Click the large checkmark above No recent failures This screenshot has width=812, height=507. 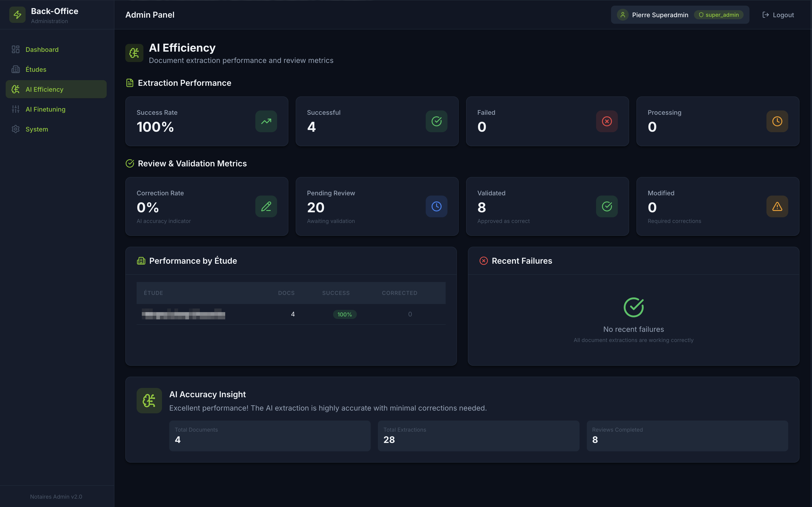(x=633, y=307)
